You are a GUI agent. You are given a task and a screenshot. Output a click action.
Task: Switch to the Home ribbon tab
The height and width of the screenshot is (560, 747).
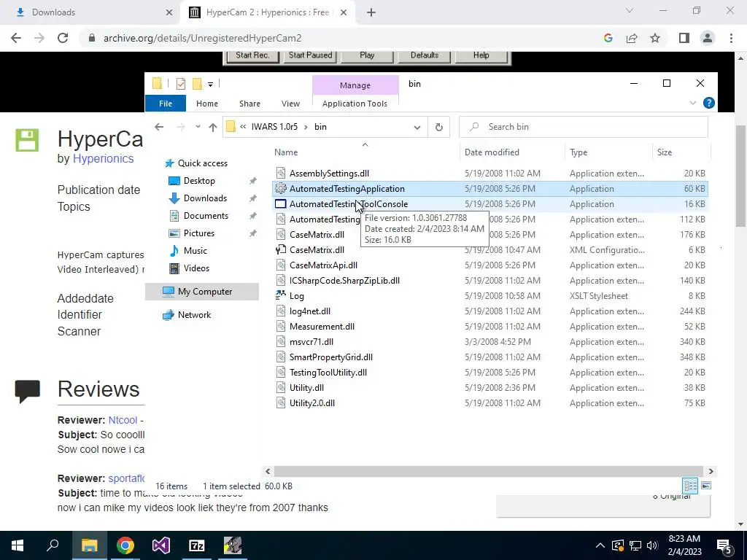[x=206, y=104]
